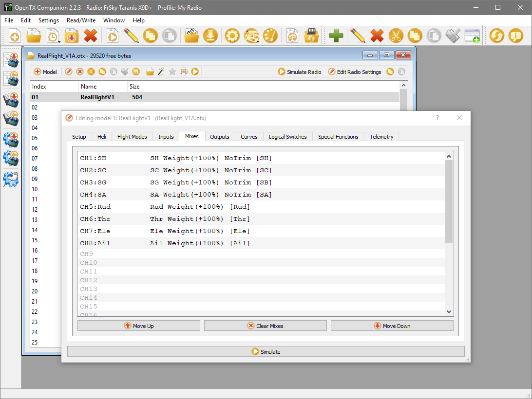Click green plus Add Model icon
This screenshot has width=532, height=399.
click(336, 36)
